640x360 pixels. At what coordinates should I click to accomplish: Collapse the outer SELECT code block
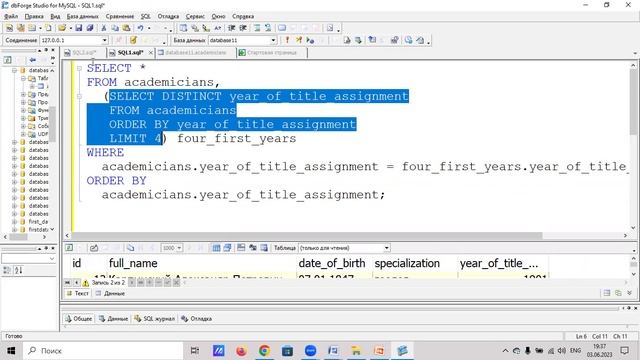pos(80,68)
